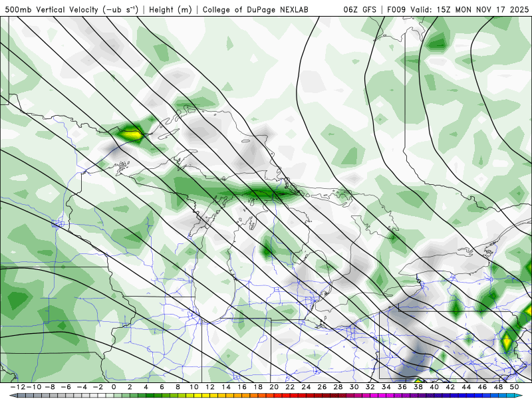Image resolution: width=532 pixels, height=399 pixels.
Task: Click 'College of DuPage NEXLAB' header text
Action: click(255, 9)
